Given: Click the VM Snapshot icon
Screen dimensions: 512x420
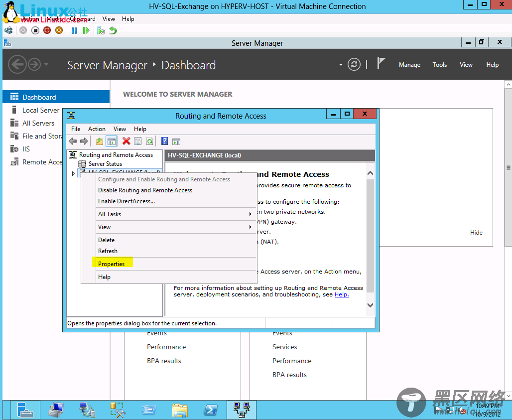Looking at the screenshot, I should tap(101, 31).
